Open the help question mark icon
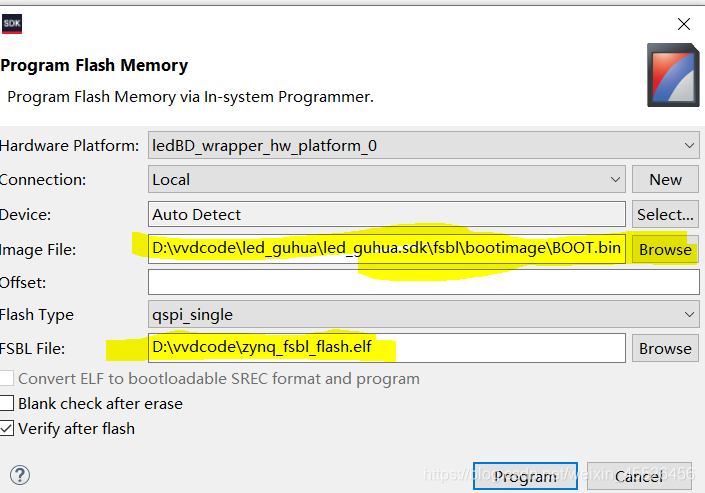This screenshot has height=493, width=705. [20, 475]
